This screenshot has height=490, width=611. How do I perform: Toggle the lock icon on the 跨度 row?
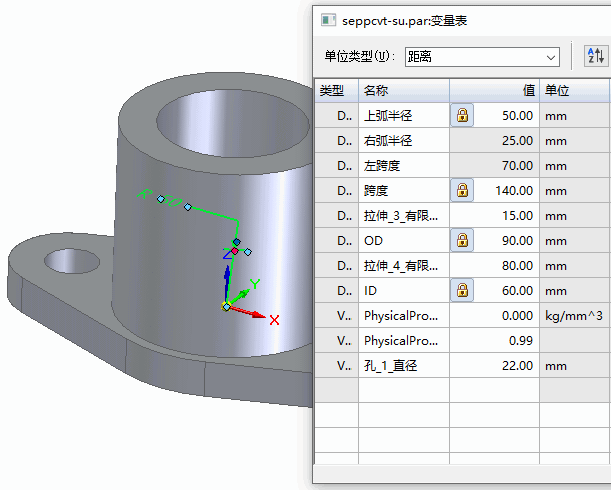(462, 190)
